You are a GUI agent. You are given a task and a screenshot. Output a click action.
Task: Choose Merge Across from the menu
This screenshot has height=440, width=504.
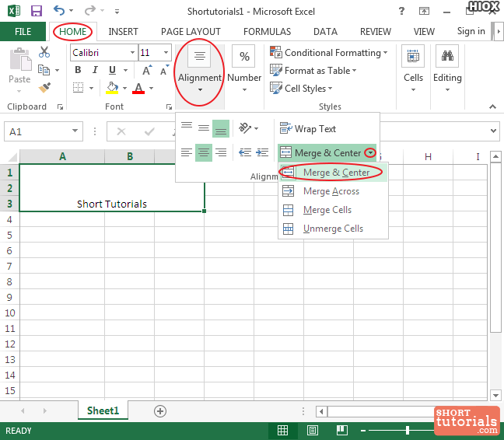[334, 191]
